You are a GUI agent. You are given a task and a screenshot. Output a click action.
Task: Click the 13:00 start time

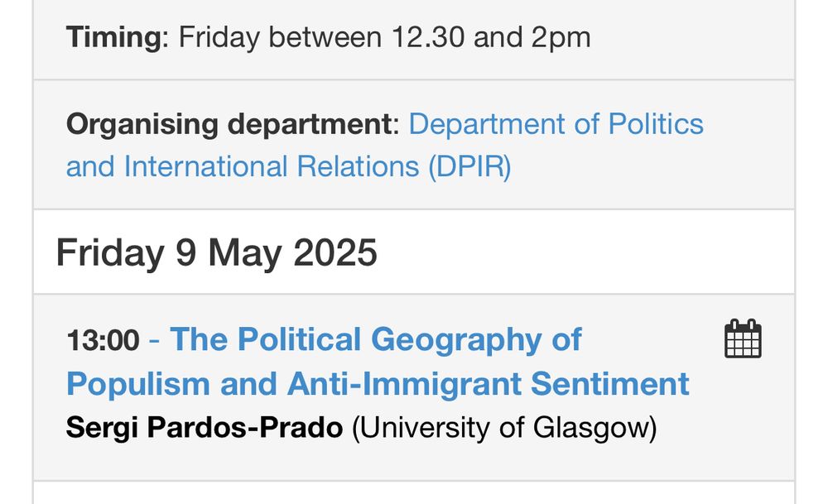[103, 339]
